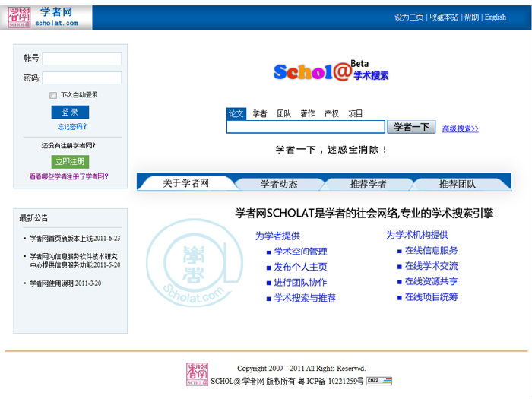Click inside the main search box

tap(306, 127)
